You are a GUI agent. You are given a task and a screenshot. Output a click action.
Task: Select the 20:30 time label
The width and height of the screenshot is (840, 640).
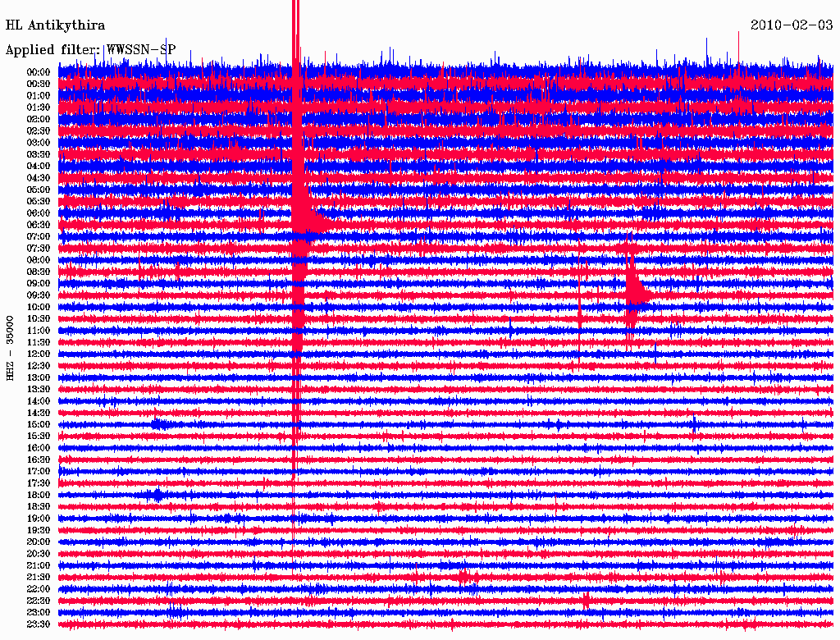point(39,554)
